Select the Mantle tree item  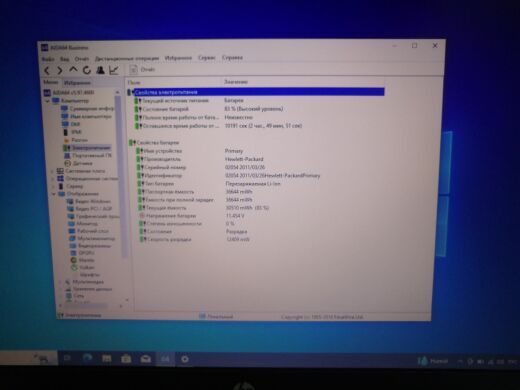tap(82, 260)
